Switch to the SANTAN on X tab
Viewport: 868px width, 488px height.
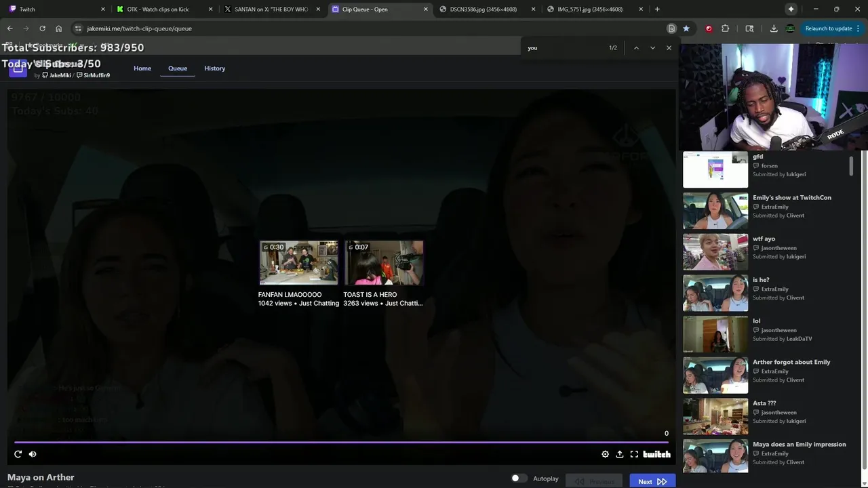point(271,9)
